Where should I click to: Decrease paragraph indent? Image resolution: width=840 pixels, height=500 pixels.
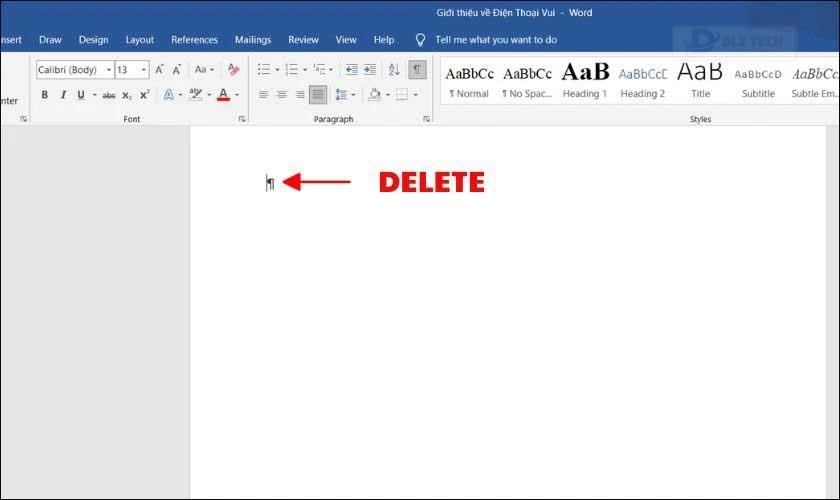[x=351, y=69]
